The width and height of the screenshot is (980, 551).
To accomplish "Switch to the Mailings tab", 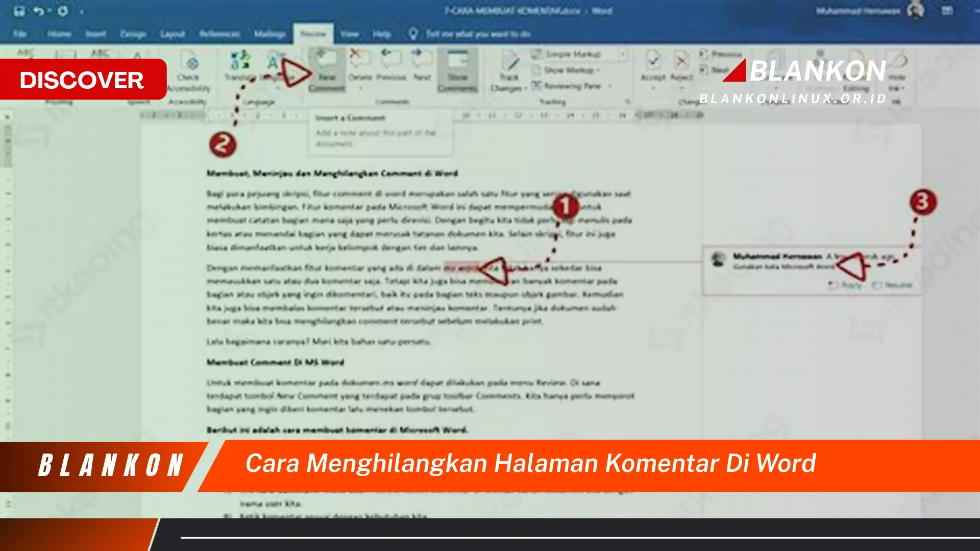I will [270, 34].
